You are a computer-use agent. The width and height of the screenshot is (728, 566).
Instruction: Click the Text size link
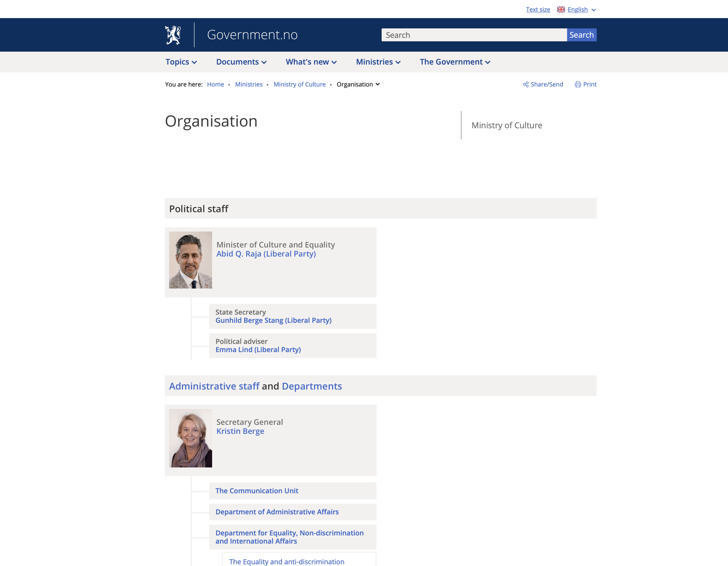click(x=538, y=9)
